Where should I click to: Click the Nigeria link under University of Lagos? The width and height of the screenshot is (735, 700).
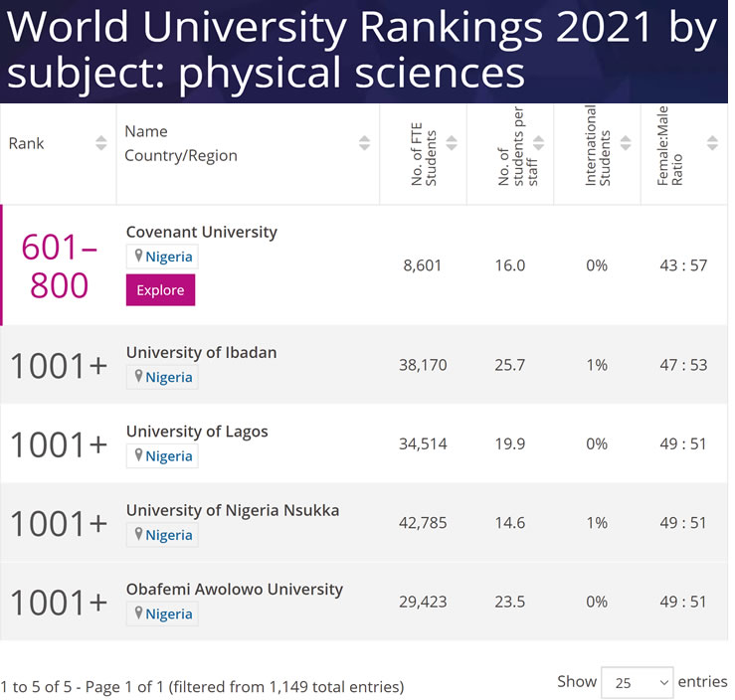pyautogui.click(x=169, y=455)
